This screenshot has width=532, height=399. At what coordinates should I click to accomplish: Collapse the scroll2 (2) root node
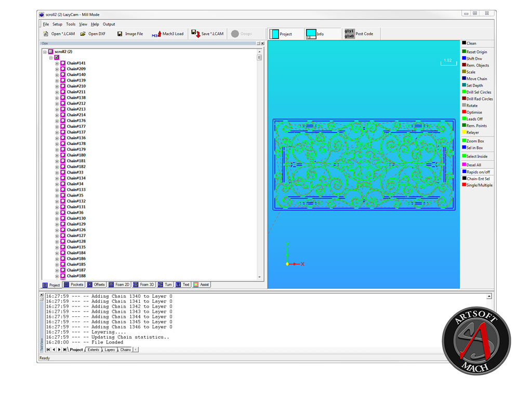click(45, 52)
